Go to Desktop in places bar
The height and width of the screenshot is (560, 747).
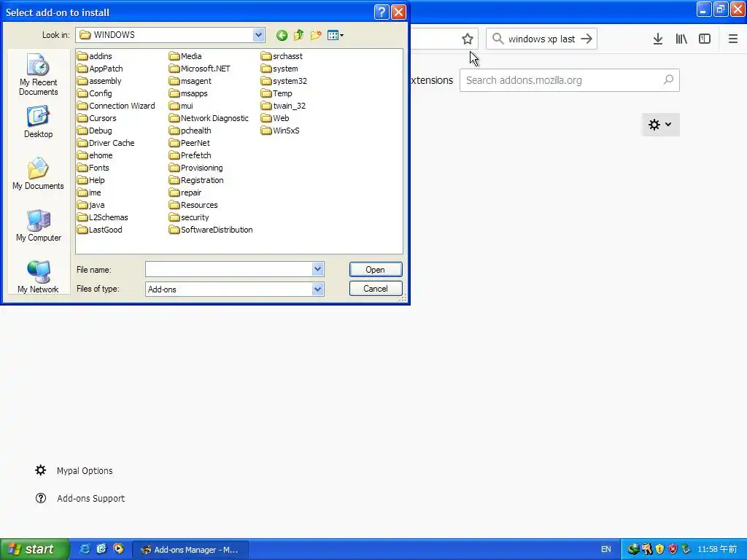click(38, 122)
